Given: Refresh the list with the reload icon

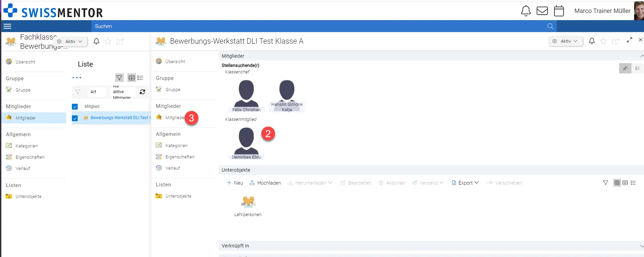Looking at the screenshot, I should click(142, 92).
